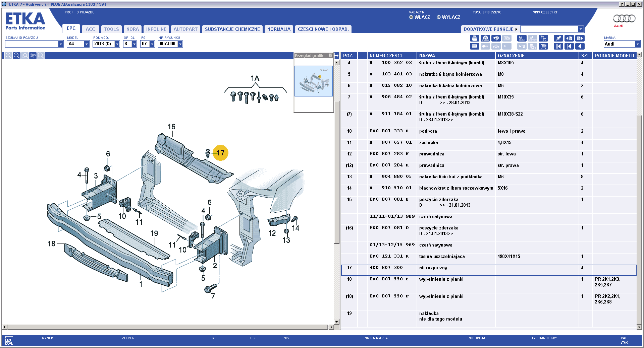
Task: Select the WLACZ radio button
Action: pos(411,17)
